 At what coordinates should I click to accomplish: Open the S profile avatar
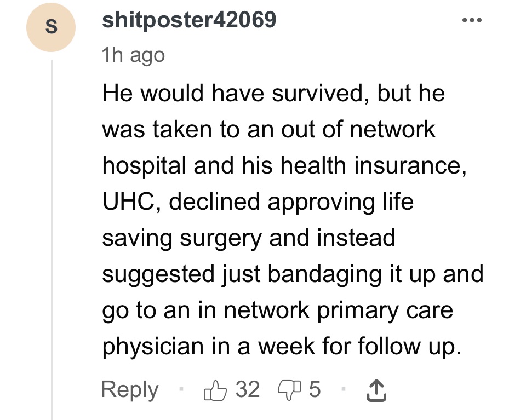coord(51,27)
